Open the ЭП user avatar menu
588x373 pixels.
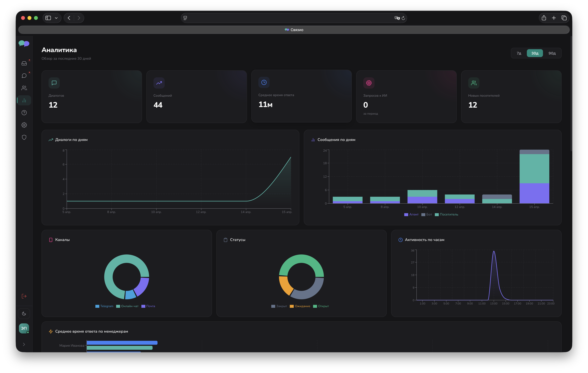pyautogui.click(x=24, y=328)
